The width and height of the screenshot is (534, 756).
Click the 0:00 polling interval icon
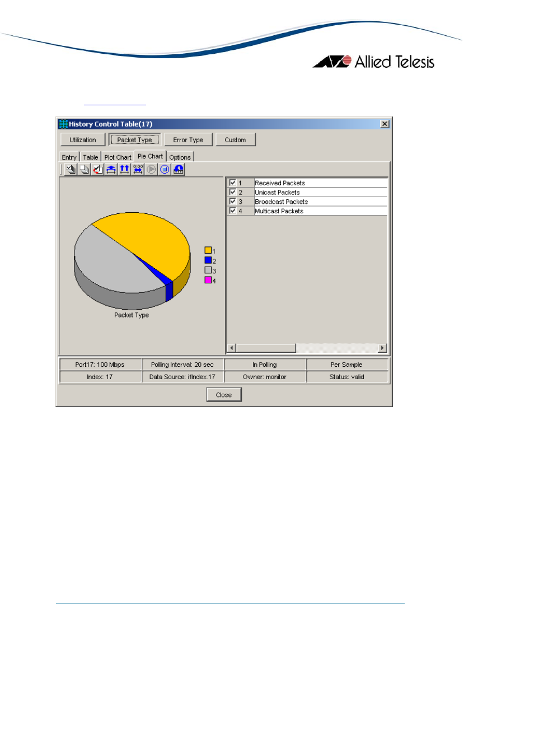[138, 169]
